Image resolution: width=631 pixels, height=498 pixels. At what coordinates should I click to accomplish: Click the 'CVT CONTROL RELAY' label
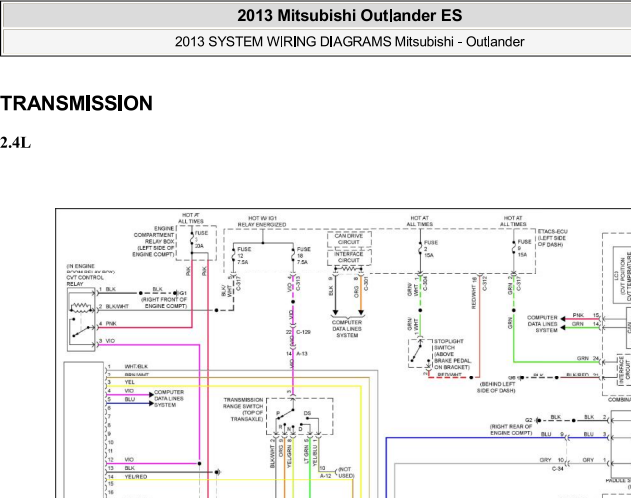click(x=85, y=281)
